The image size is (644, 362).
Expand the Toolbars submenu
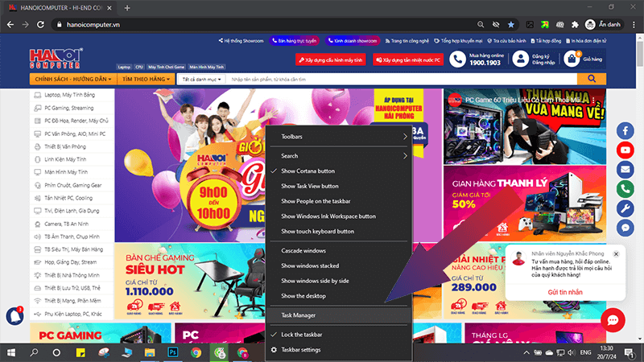(340, 137)
